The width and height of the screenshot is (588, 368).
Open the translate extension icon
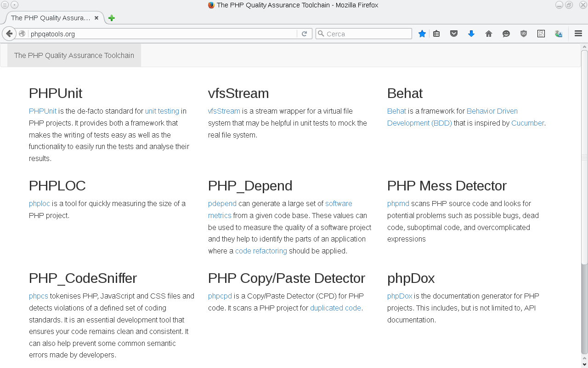[559, 34]
